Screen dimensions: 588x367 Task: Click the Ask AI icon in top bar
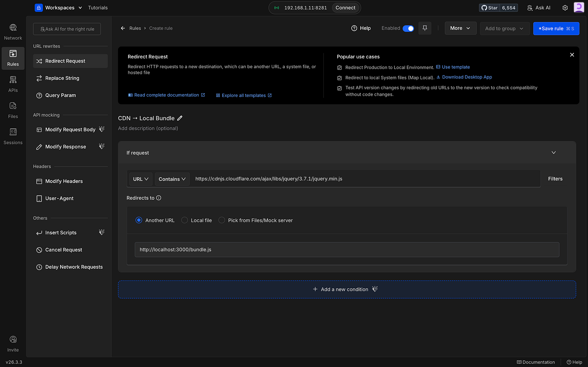click(530, 8)
